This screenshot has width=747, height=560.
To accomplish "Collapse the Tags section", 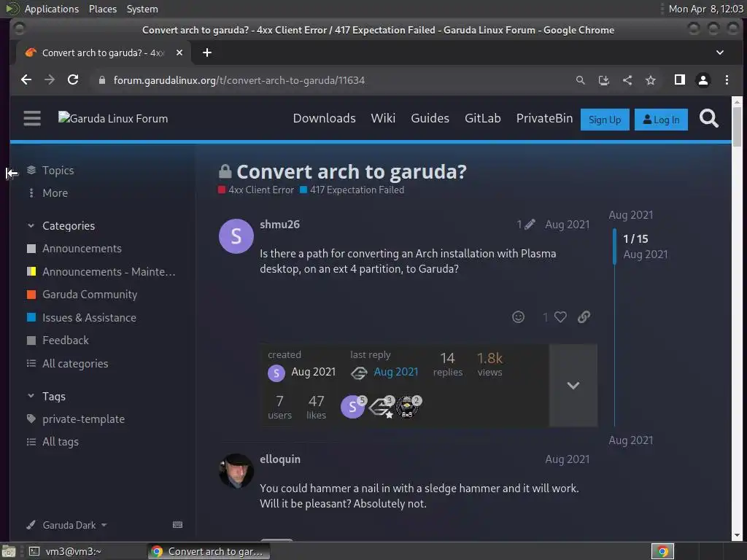I will click(31, 396).
